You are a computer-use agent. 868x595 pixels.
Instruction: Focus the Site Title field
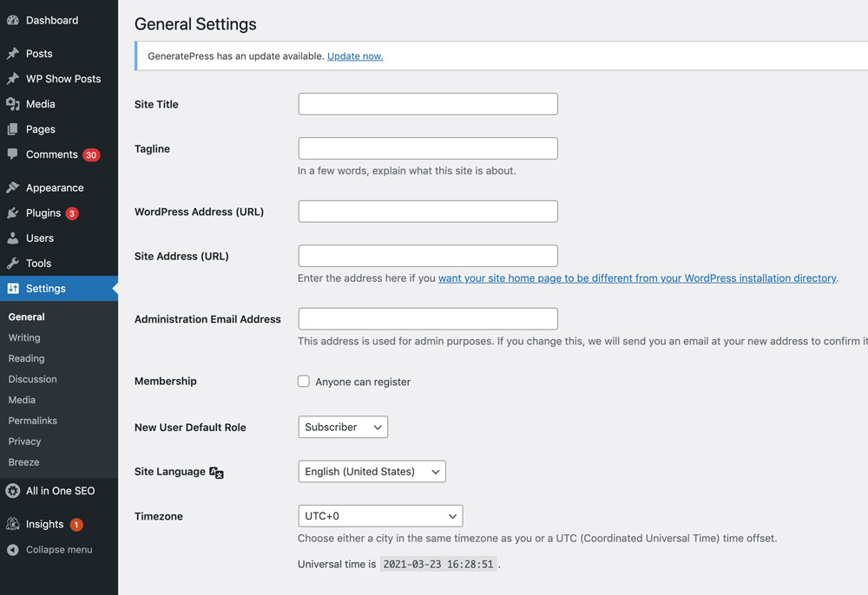[x=428, y=104]
